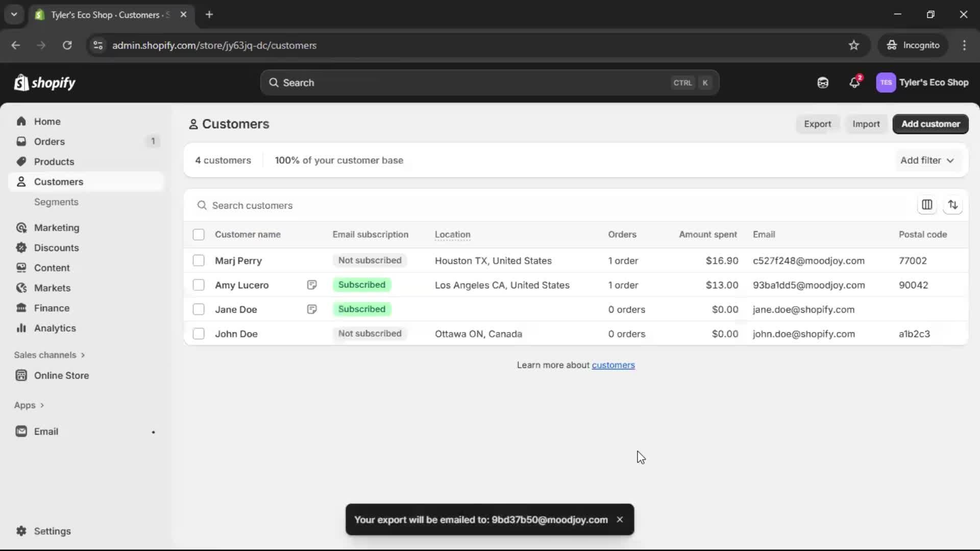The image size is (980, 551).
Task: Expand the Sales channels section
Action: click(x=50, y=355)
